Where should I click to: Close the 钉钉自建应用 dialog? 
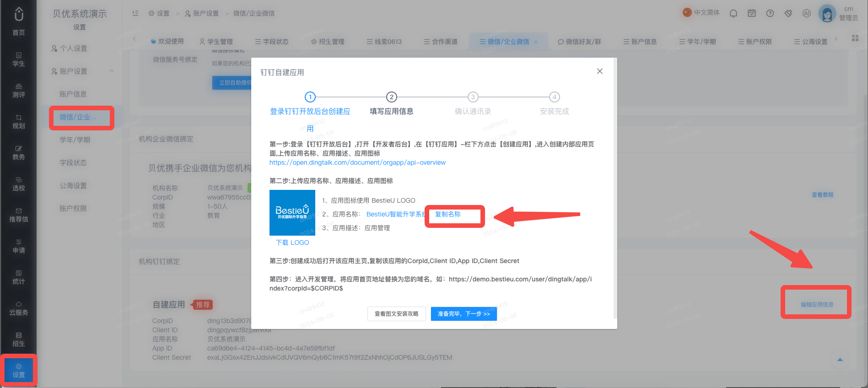point(600,71)
